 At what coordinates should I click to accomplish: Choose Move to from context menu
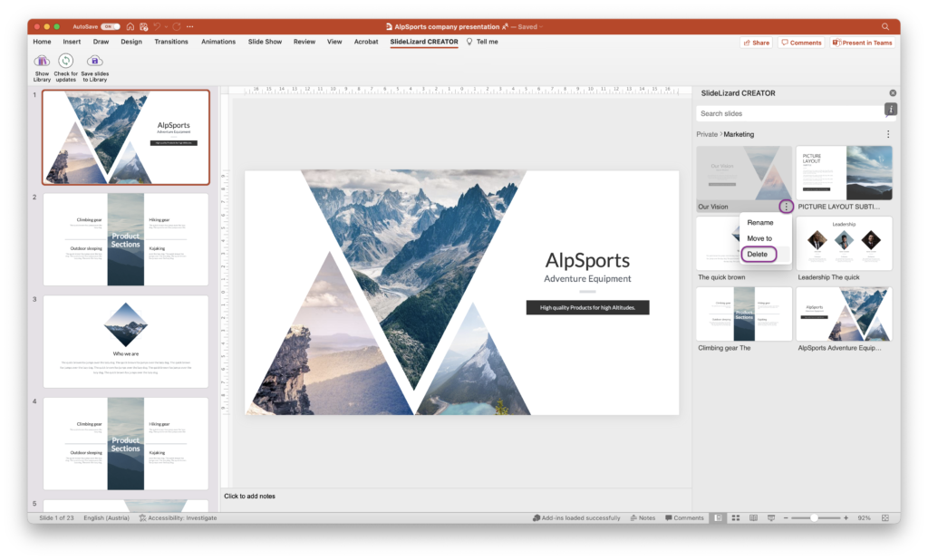click(x=759, y=238)
